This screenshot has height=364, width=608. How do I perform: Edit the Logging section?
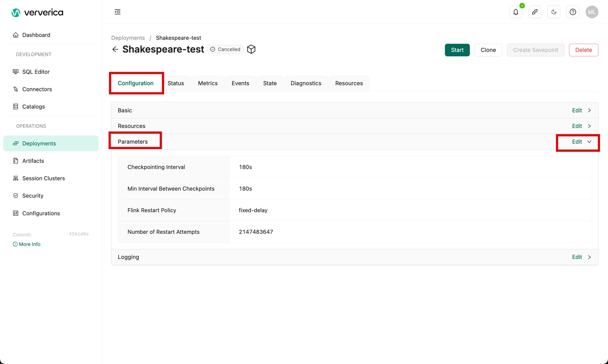(x=577, y=257)
